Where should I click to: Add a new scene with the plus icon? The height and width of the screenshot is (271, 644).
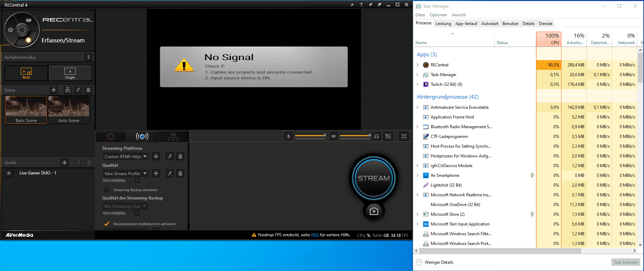tap(54, 90)
